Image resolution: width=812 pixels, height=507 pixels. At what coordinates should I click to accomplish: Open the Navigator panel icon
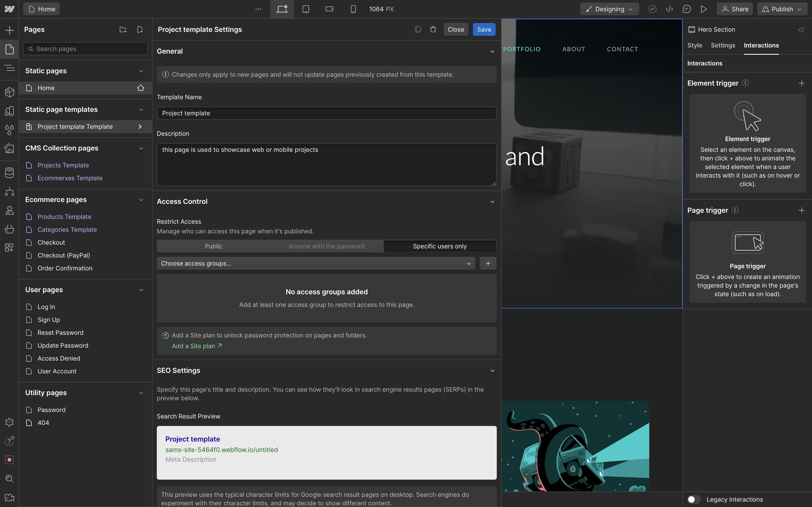[9, 68]
